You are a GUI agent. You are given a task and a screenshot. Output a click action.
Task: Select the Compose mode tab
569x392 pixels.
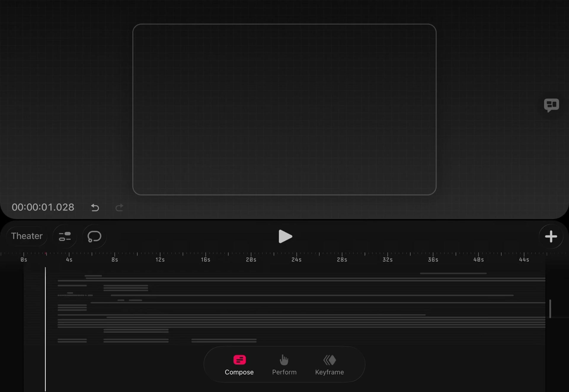pos(239,365)
